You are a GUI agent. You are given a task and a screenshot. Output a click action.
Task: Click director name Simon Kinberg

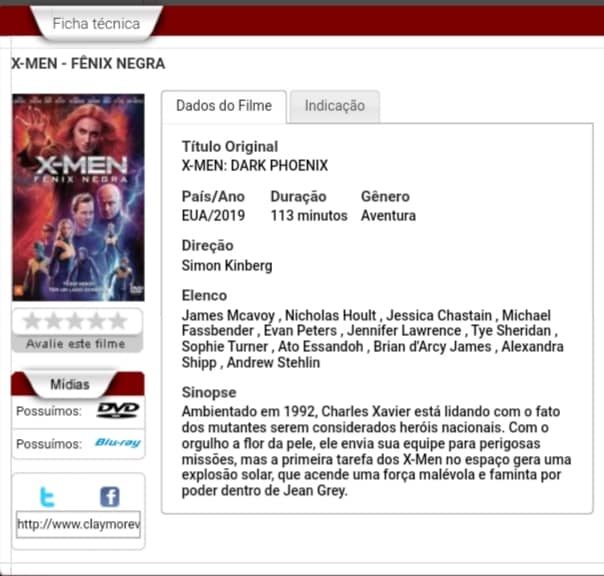tap(227, 266)
